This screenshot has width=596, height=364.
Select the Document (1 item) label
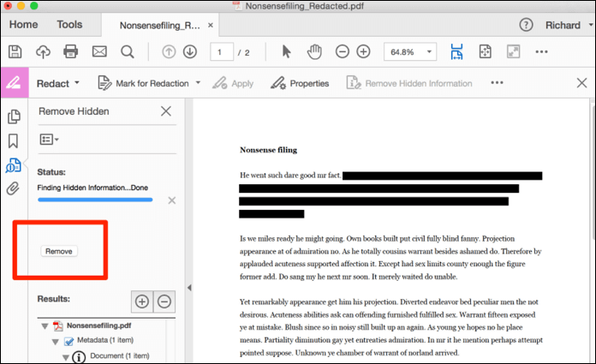119,356
